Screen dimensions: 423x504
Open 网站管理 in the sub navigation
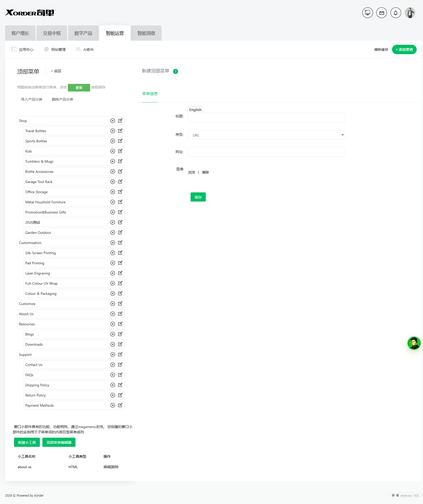point(55,50)
